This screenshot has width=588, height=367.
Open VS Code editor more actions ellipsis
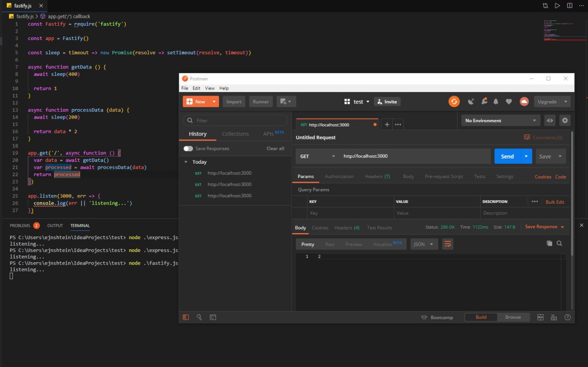[582, 6]
